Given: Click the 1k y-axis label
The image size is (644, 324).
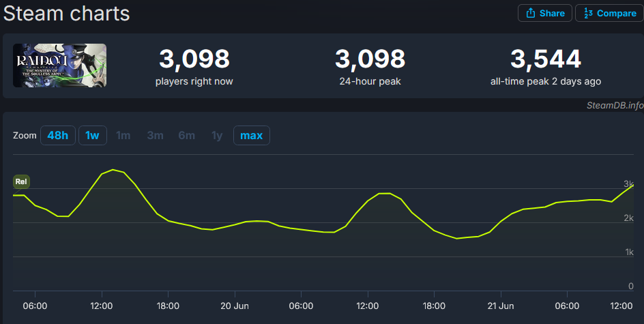Looking at the screenshot, I should [629, 252].
